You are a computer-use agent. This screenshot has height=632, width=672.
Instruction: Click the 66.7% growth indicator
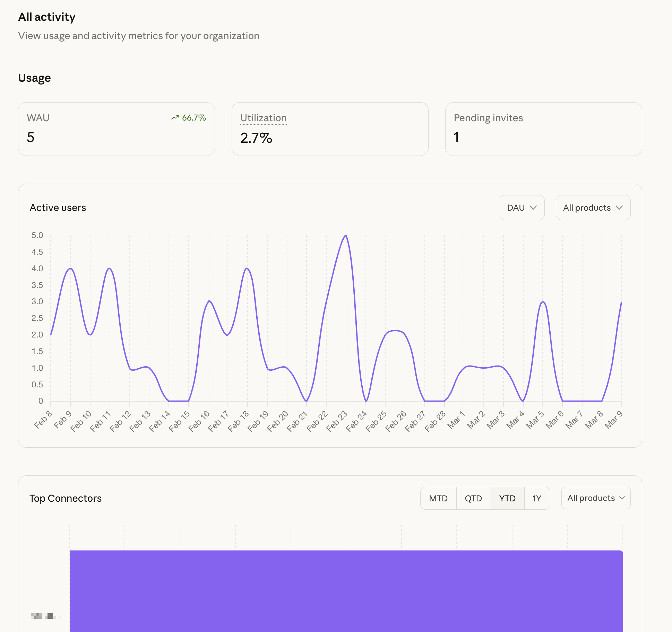tap(194, 117)
